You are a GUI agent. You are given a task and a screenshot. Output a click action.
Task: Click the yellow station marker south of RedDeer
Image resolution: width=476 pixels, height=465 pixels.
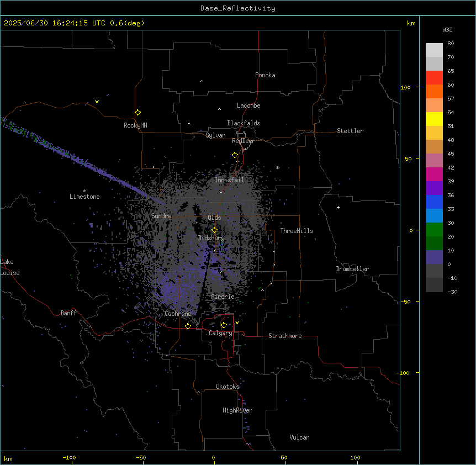(235, 155)
